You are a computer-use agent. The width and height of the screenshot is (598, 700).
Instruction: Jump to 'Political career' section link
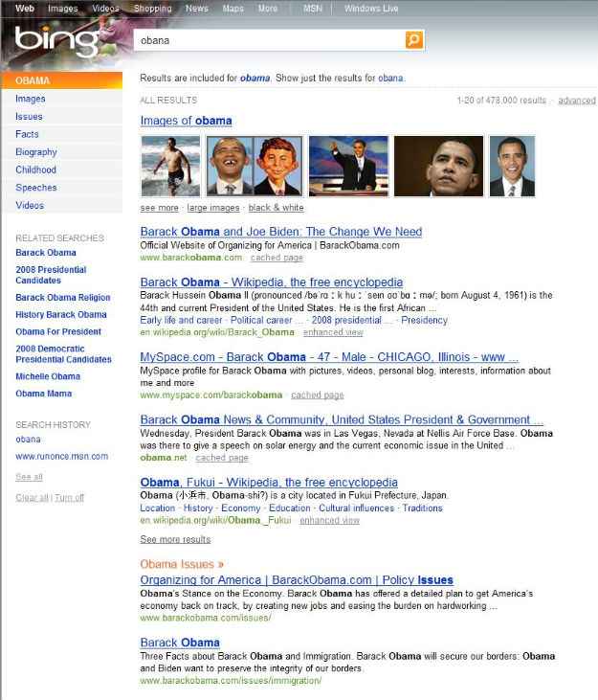click(x=261, y=320)
